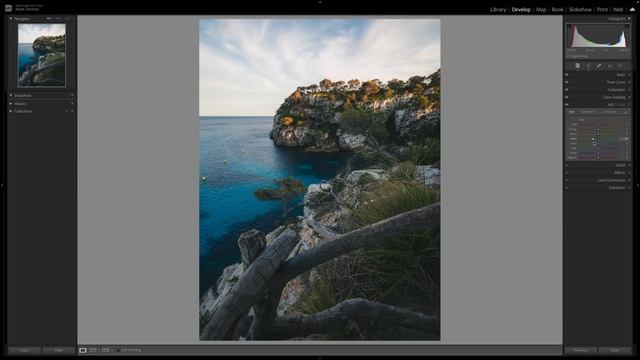Viewport: 640px width, 360px height.
Task: Click the Navigator preview thumbnail
Action: point(42,55)
